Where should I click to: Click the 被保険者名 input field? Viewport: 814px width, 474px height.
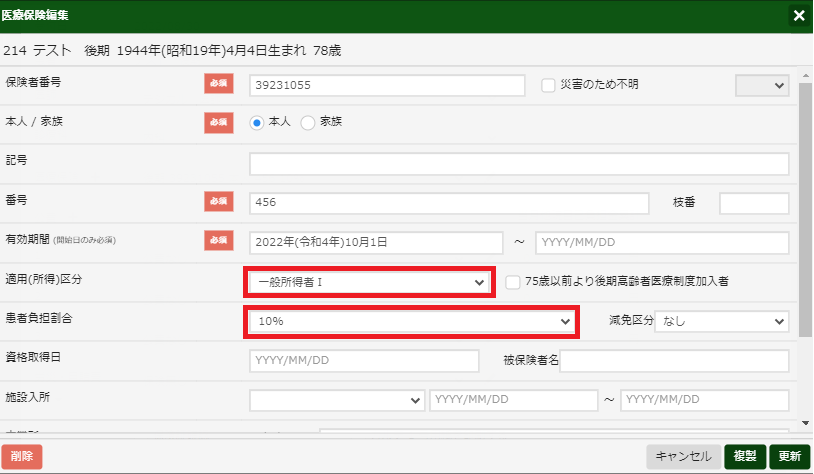(674, 361)
